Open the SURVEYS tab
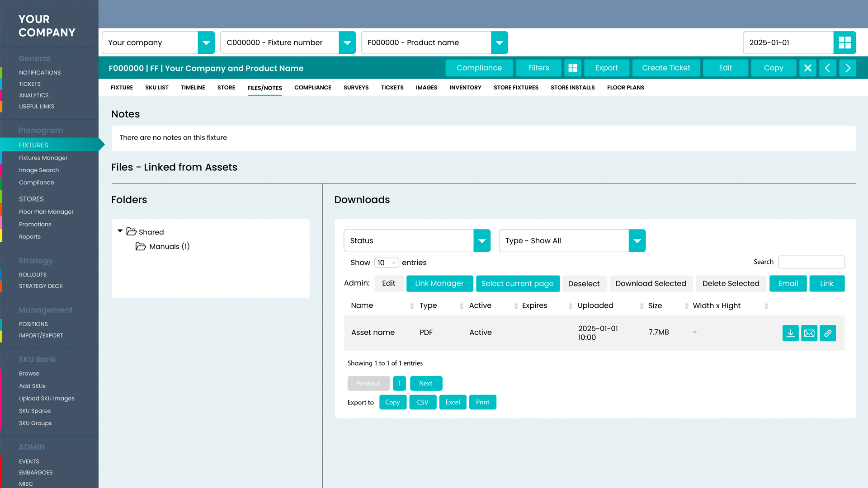 pos(356,88)
